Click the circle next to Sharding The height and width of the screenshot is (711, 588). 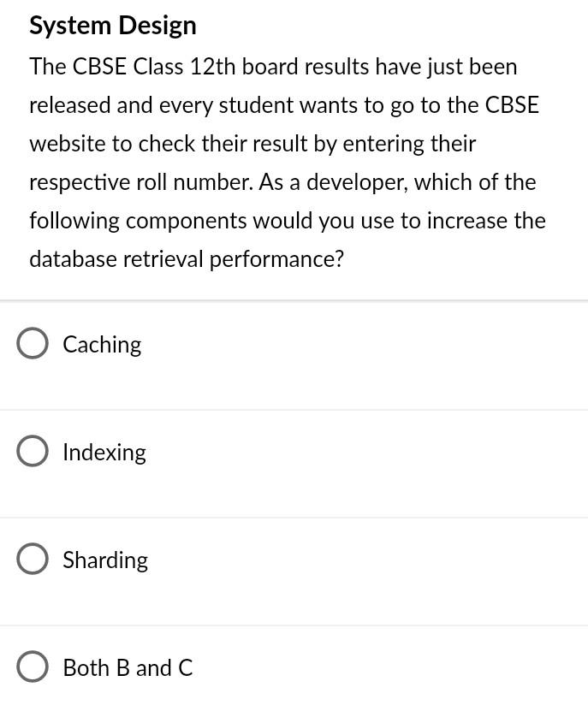pyautogui.click(x=33, y=559)
